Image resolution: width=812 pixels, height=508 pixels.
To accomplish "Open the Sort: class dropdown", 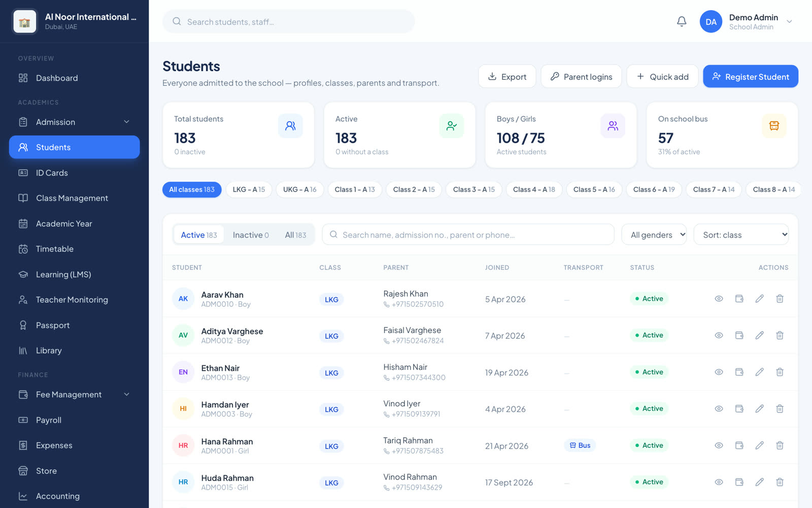I will (741, 235).
